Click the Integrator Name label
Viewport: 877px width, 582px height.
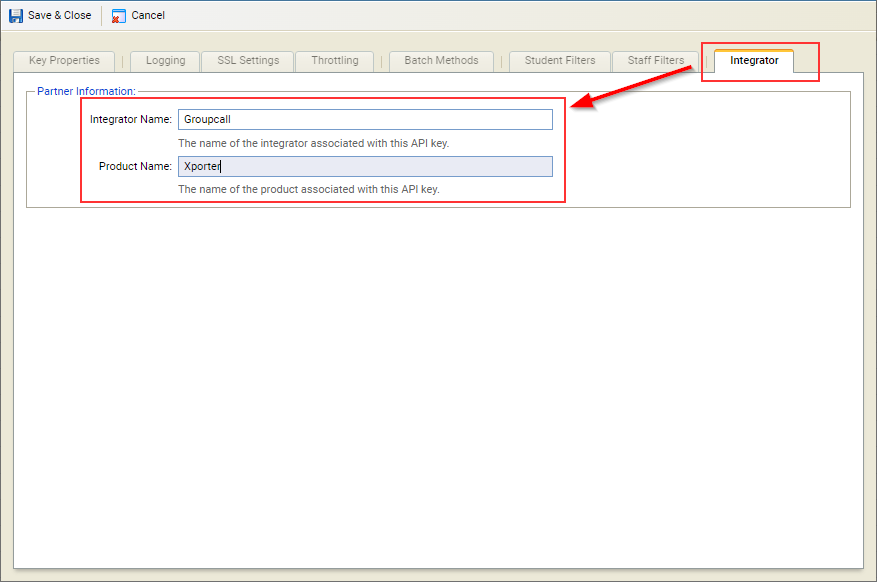[x=131, y=119]
